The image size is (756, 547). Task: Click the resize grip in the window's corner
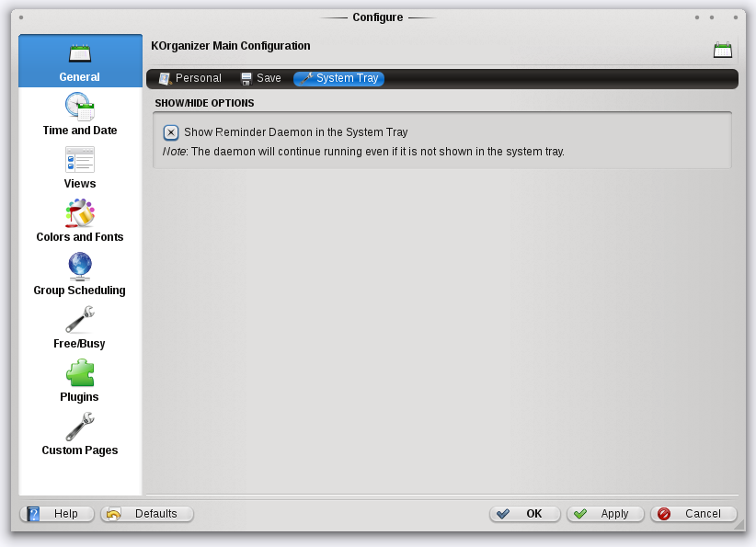tap(739, 525)
